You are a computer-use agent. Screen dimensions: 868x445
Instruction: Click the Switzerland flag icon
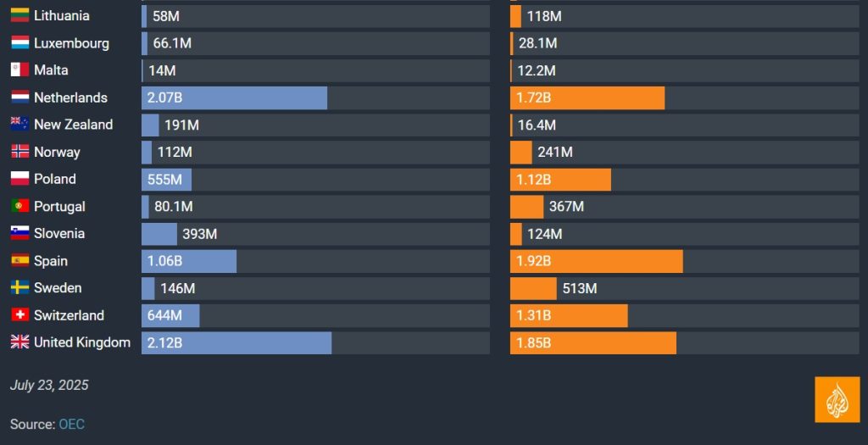coord(19,315)
